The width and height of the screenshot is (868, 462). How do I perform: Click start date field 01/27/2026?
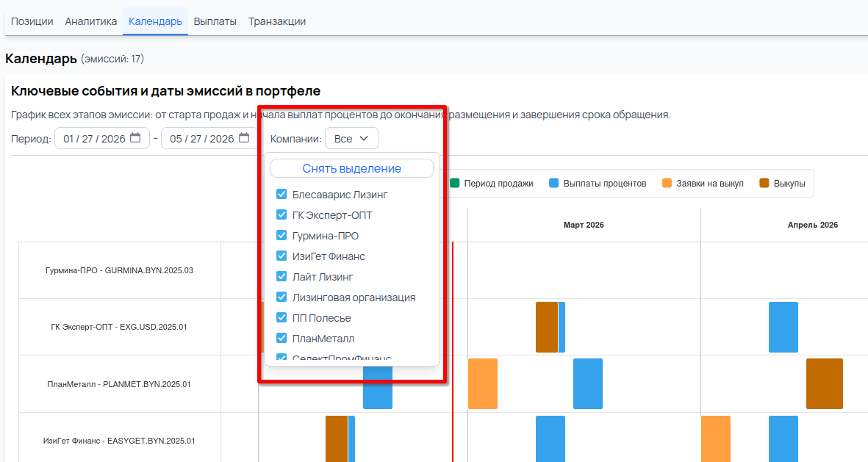pyautogui.click(x=94, y=139)
